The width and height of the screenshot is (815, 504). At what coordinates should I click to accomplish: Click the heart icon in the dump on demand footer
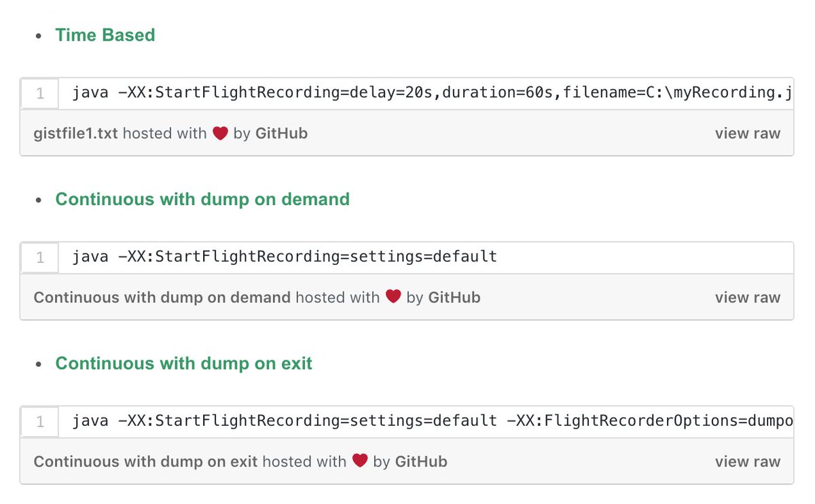(393, 297)
